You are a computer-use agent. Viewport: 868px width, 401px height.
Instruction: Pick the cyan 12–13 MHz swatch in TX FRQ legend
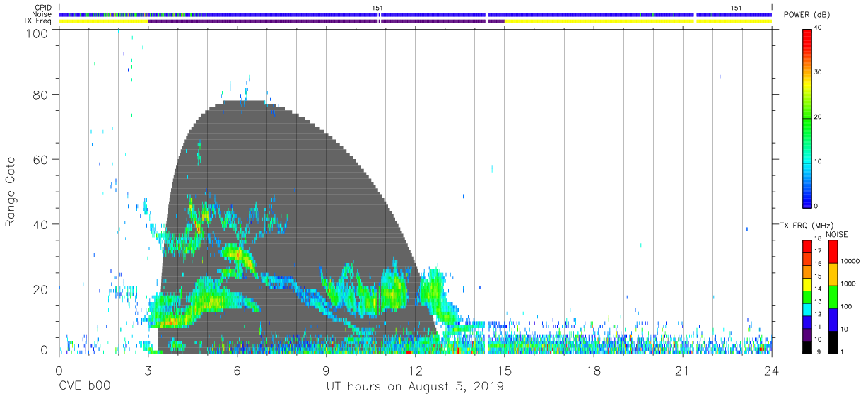point(807,308)
